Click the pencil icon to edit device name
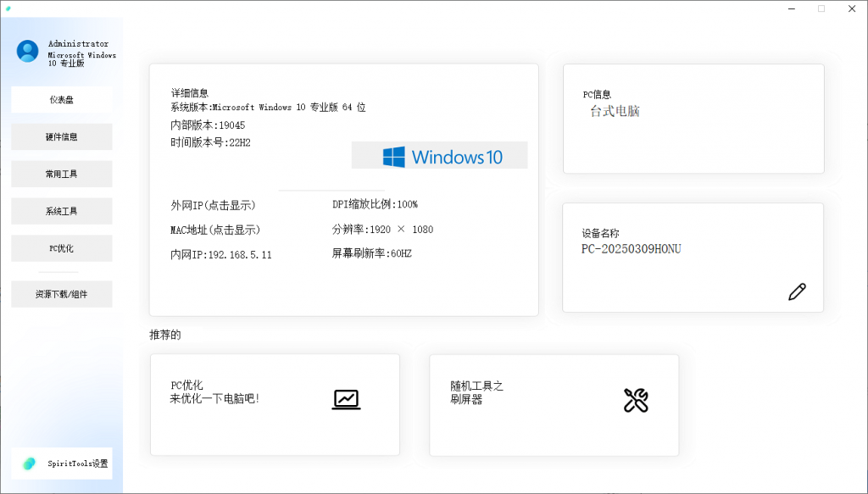 coord(797,292)
